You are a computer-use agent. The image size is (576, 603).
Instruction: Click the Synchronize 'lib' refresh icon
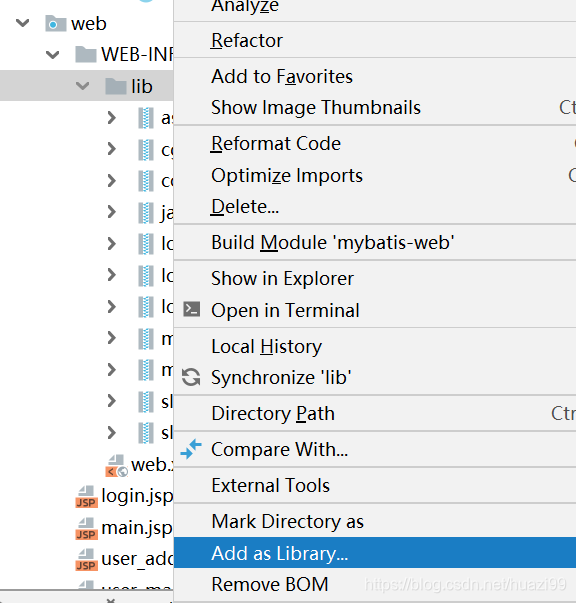(x=191, y=377)
